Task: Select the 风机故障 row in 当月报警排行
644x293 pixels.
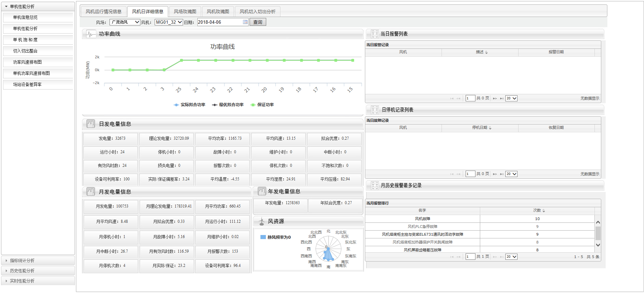Action: pyautogui.click(x=480, y=219)
